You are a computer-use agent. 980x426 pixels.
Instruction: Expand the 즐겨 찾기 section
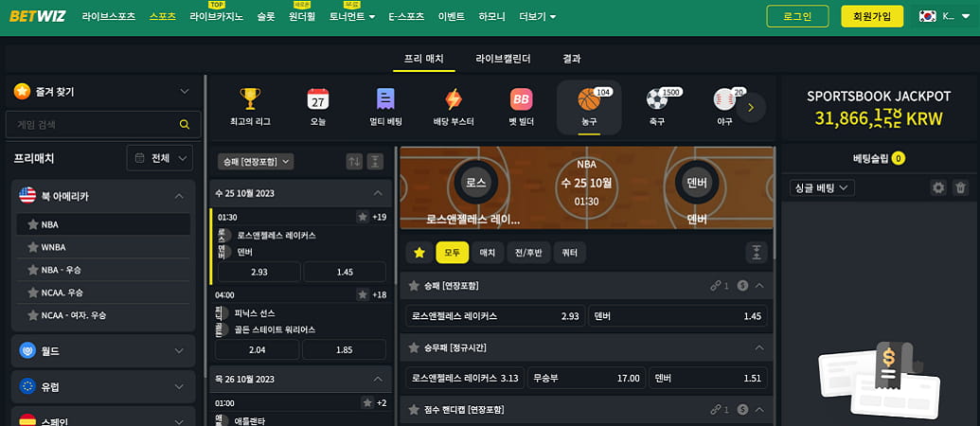tap(185, 91)
